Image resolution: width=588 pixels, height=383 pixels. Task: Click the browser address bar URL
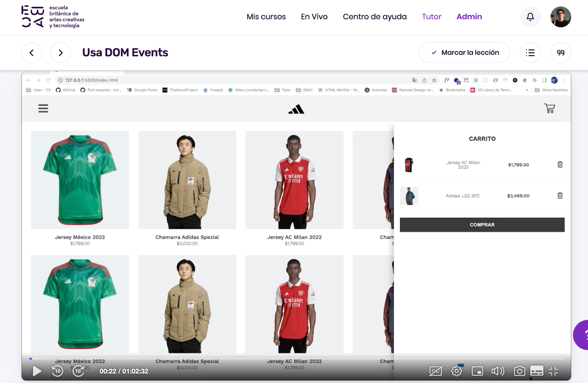91,80
